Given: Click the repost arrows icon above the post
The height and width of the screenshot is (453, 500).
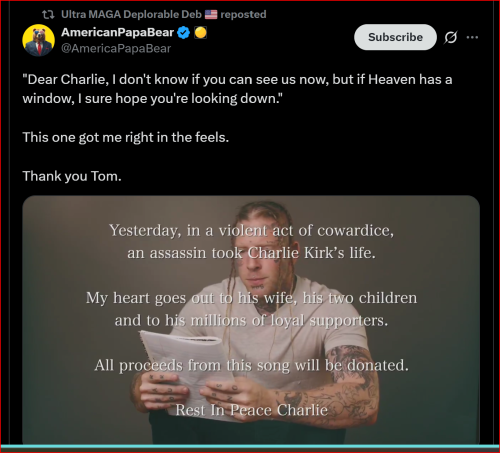Looking at the screenshot, I should coord(48,14).
